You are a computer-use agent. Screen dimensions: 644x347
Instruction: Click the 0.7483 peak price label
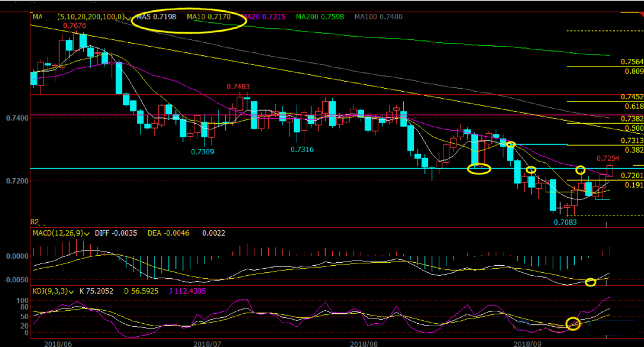coord(238,87)
